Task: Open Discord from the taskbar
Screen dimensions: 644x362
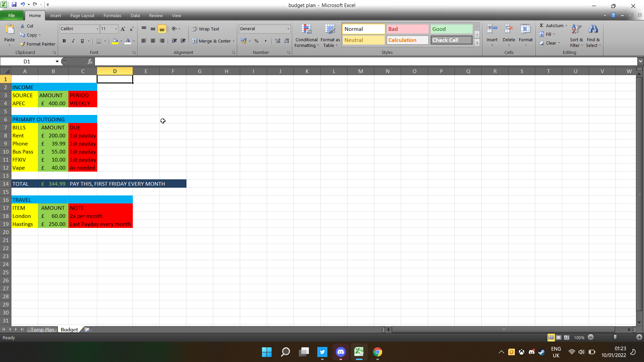Action: pyautogui.click(x=340, y=352)
